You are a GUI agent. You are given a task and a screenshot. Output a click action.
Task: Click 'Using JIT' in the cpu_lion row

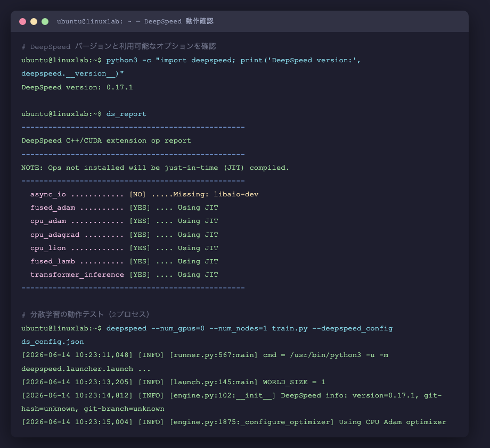198,248
